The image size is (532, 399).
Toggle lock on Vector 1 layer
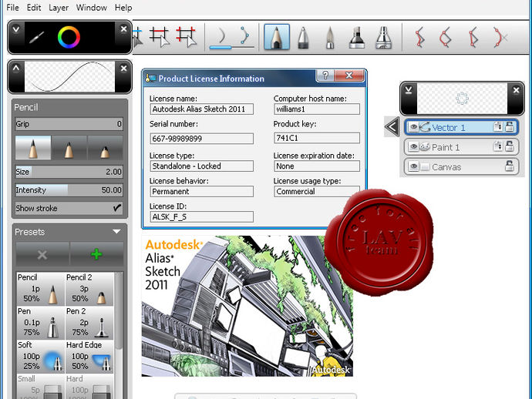pos(510,127)
